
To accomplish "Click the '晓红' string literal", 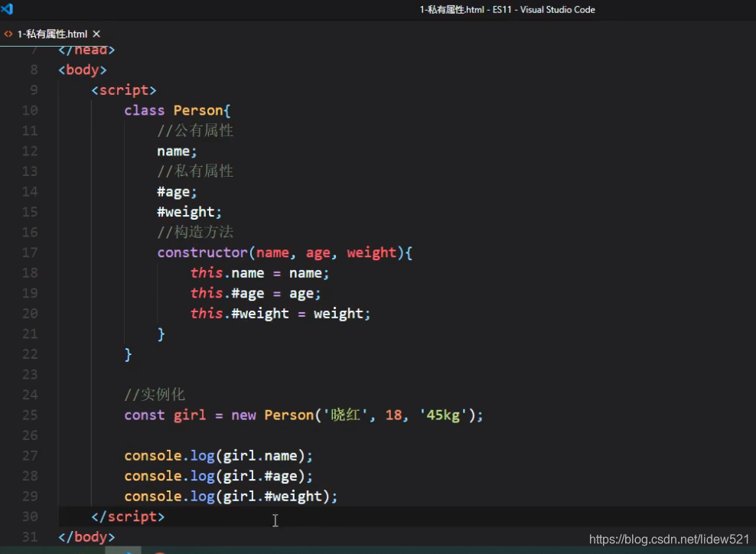I will pos(346,415).
